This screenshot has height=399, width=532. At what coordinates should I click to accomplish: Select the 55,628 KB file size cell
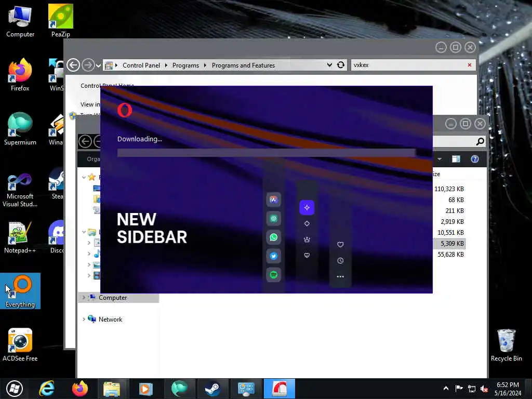pyautogui.click(x=450, y=254)
